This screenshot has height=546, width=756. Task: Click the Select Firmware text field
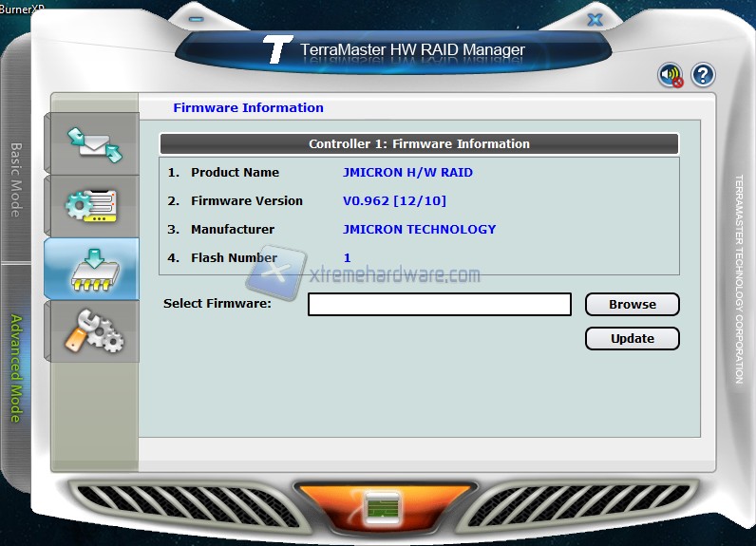[439, 304]
